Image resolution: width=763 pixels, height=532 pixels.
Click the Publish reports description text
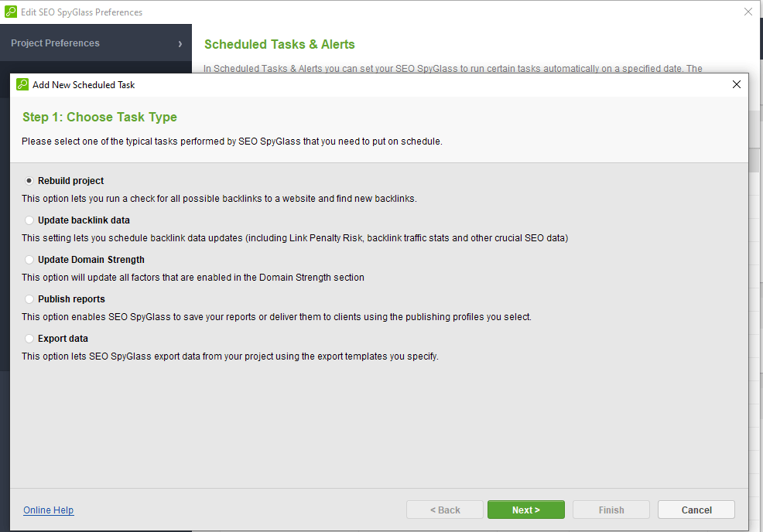click(x=276, y=316)
